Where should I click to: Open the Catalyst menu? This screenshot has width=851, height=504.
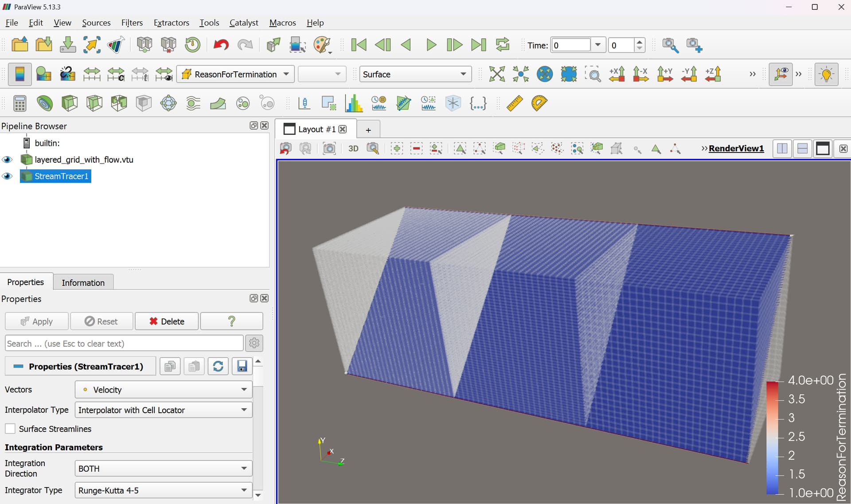click(244, 23)
